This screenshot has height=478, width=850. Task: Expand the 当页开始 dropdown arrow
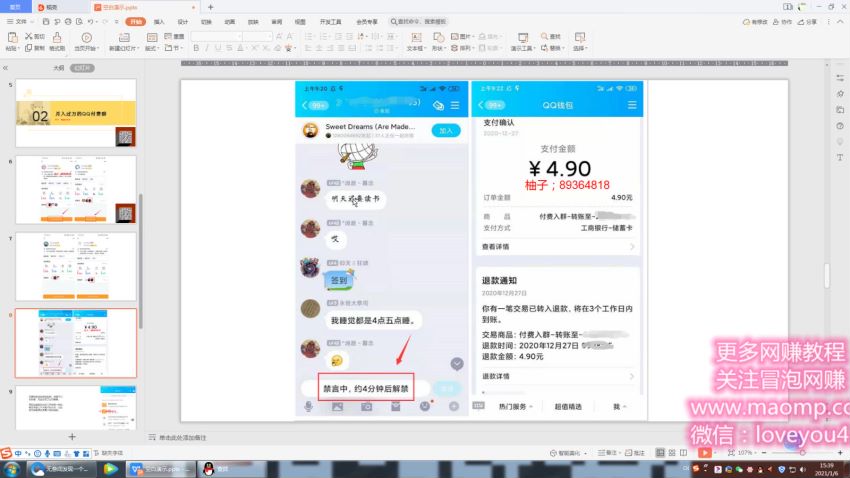click(98, 49)
